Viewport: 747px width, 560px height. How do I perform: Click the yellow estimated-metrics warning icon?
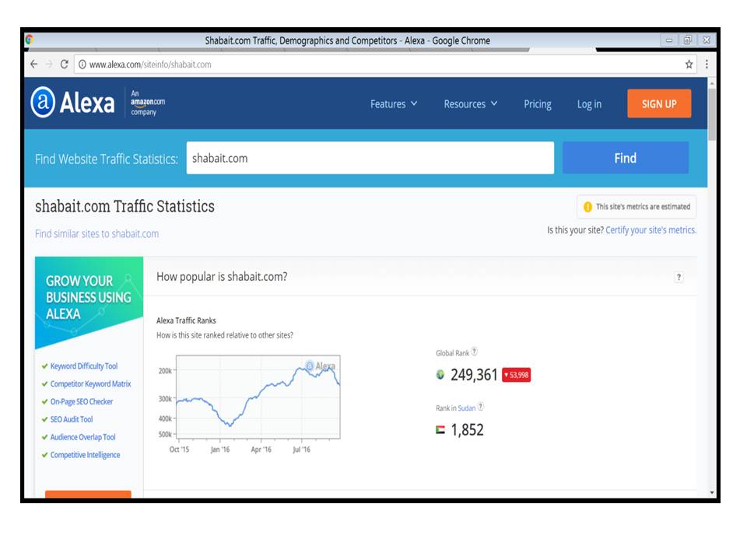(x=588, y=207)
